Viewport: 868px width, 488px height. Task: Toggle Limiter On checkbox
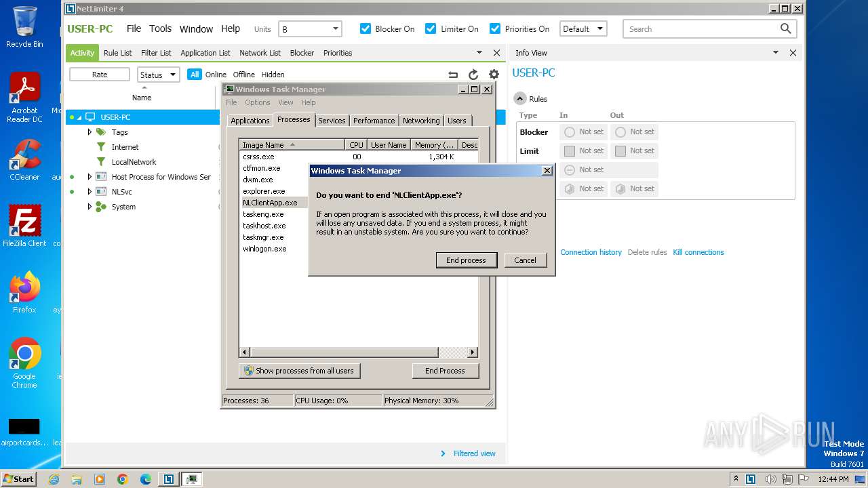click(x=431, y=28)
